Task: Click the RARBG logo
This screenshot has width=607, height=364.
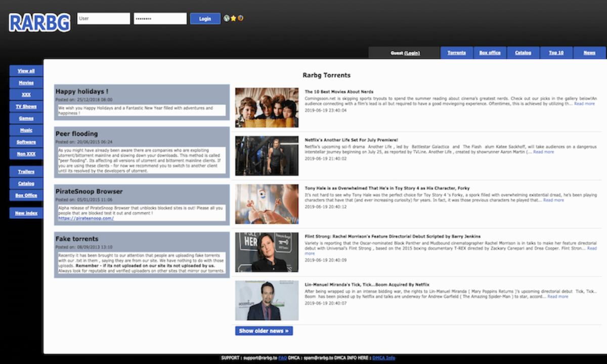Action: [39, 22]
